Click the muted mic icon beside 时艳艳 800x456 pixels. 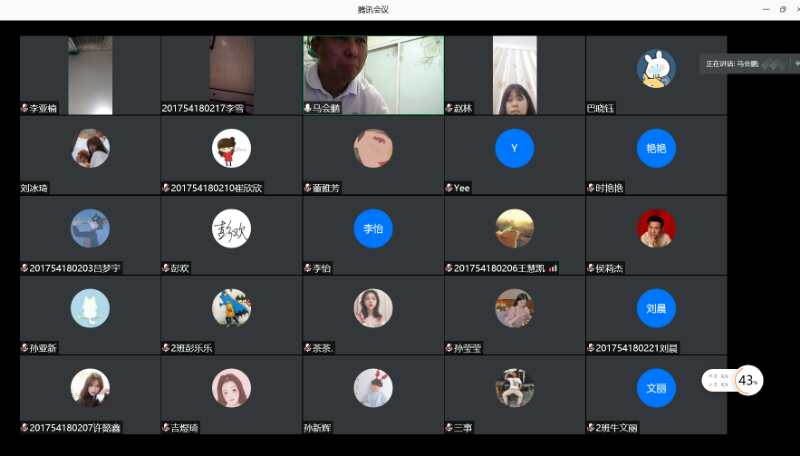[x=591, y=188]
